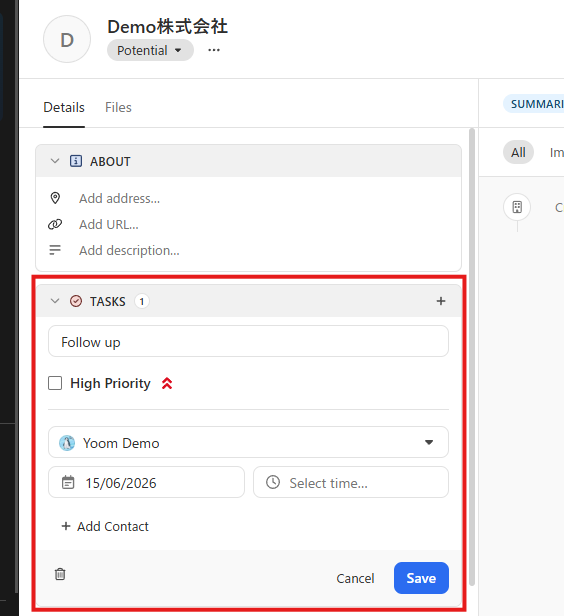564x616 pixels.
Task: Enable the High Priority checkbox
Action: coord(55,383)
